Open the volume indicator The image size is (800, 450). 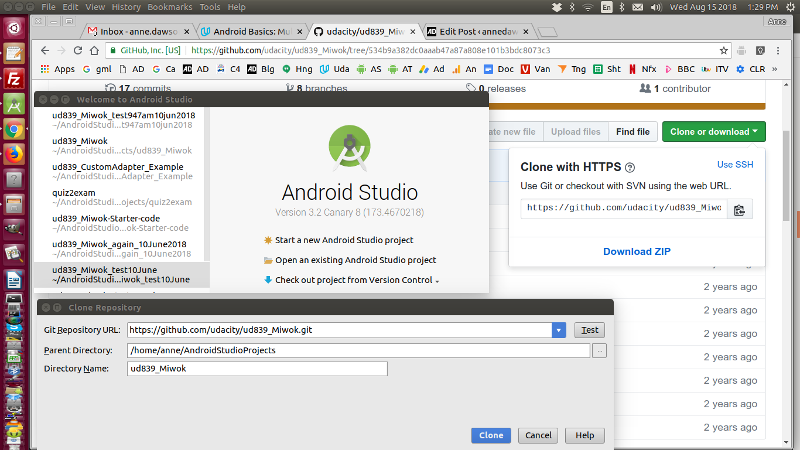[656, 7]
